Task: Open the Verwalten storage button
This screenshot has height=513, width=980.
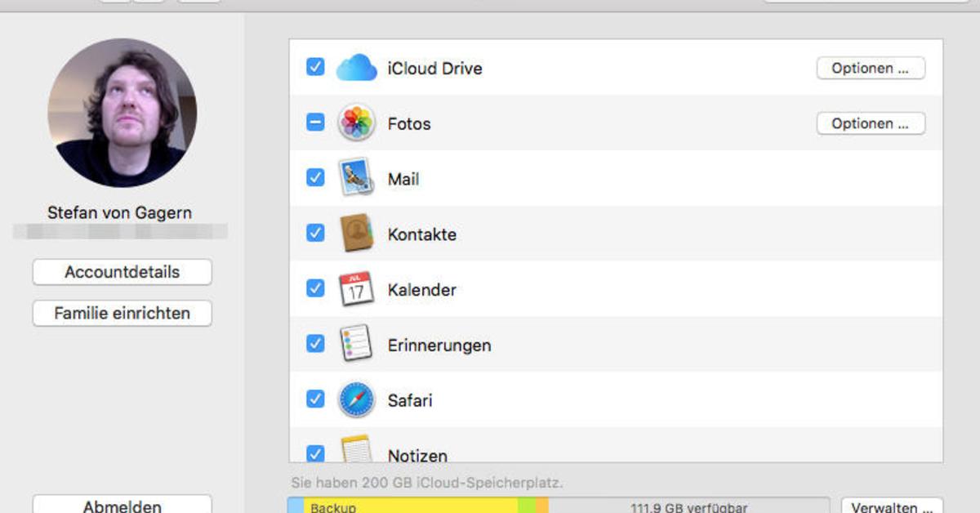Action: [x=892, y=506]
